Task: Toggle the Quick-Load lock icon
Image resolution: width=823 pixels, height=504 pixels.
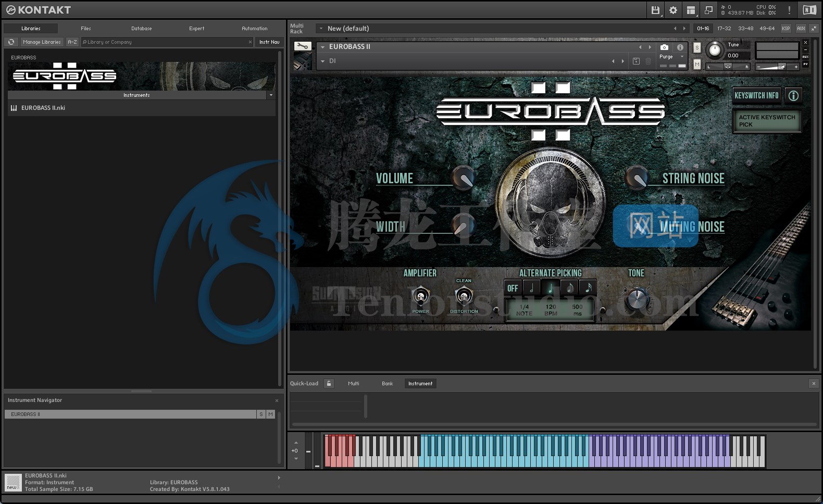Action: click(329, 384)
